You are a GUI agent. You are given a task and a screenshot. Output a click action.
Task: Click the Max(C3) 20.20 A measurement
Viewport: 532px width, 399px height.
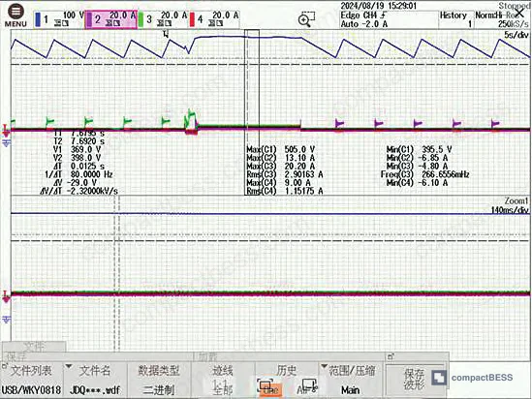click(281, 167)
